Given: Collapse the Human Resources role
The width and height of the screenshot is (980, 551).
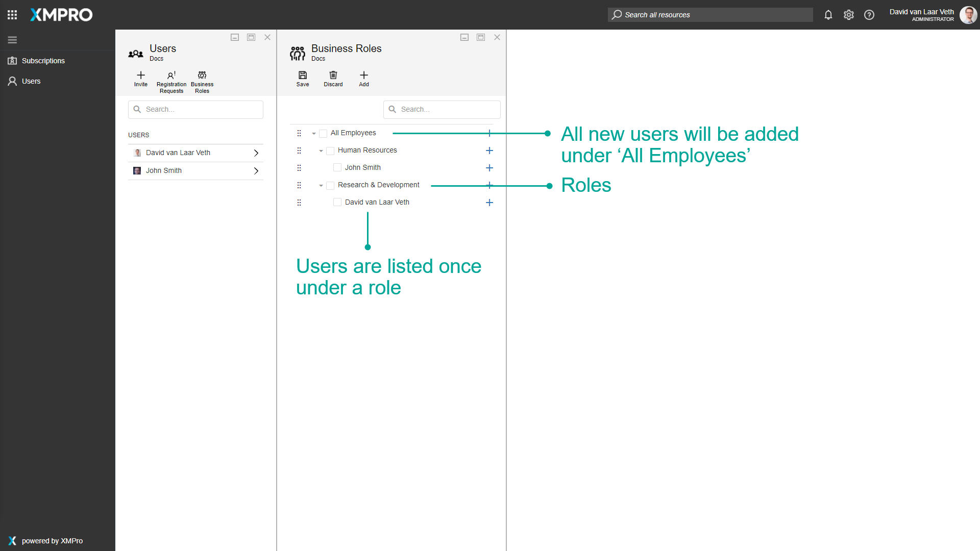Looking at the screenshot, I should pyautogui.click(x=321, y=151).
